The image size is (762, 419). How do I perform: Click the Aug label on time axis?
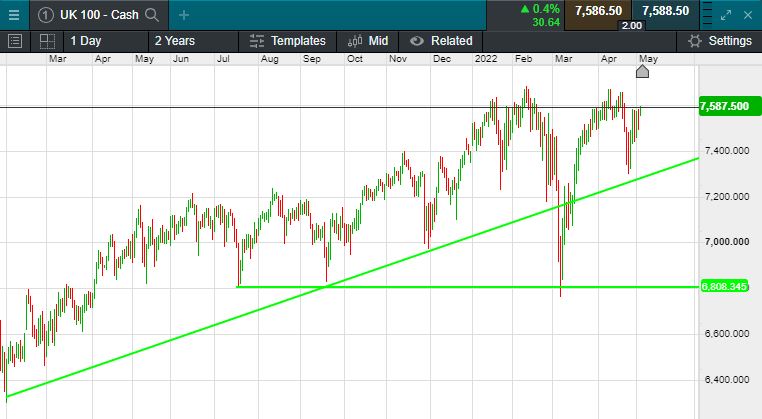pyautogui.click(x=270, y=59)
